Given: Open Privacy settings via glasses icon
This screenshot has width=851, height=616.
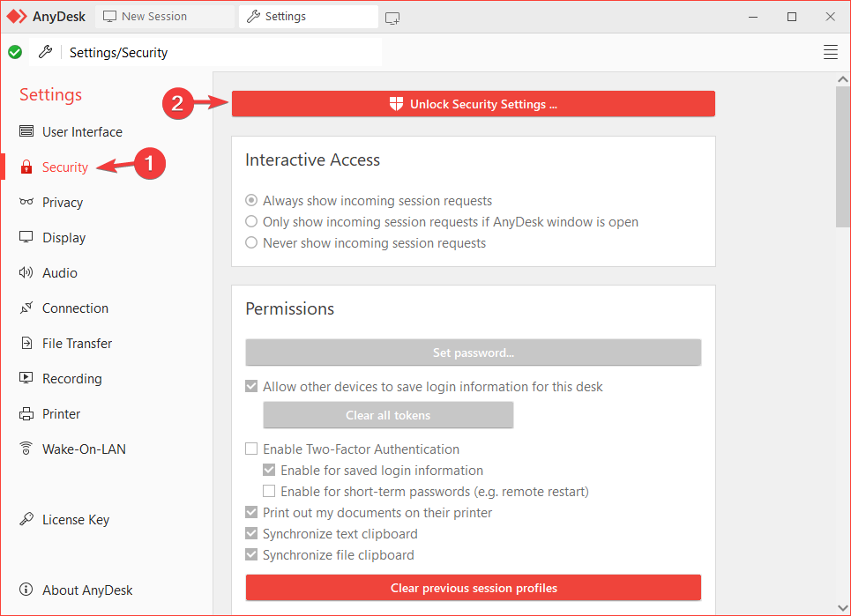Looking at the screenshot, I should [x=26, y=202].
